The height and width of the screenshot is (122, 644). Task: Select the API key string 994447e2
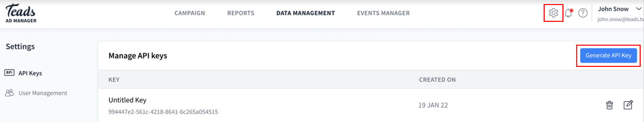163,112
